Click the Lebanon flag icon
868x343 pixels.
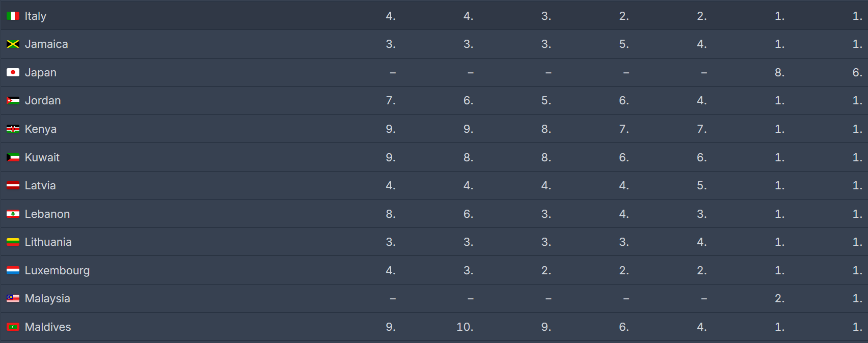(13, 214)
